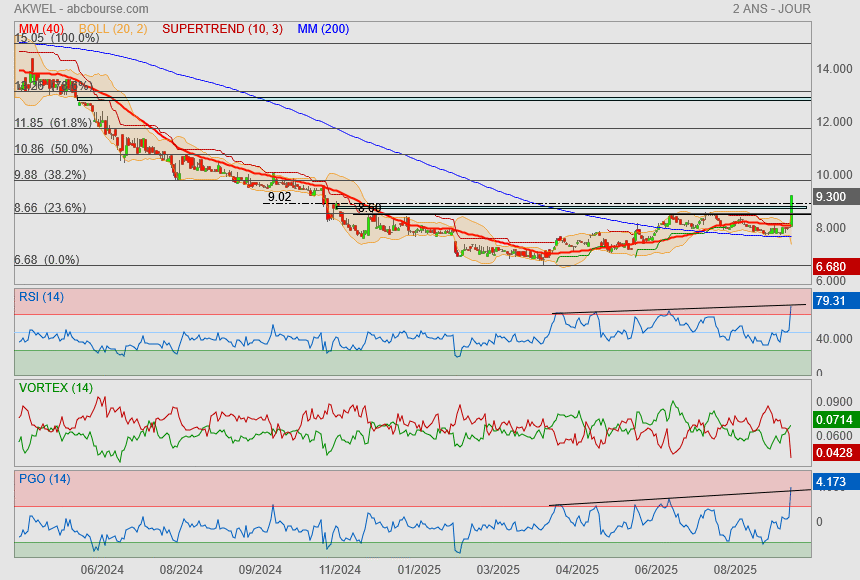Click the grey 9.300 current price tag
Image resolution: width=860 pixels, height=580 pixels.
833,198
